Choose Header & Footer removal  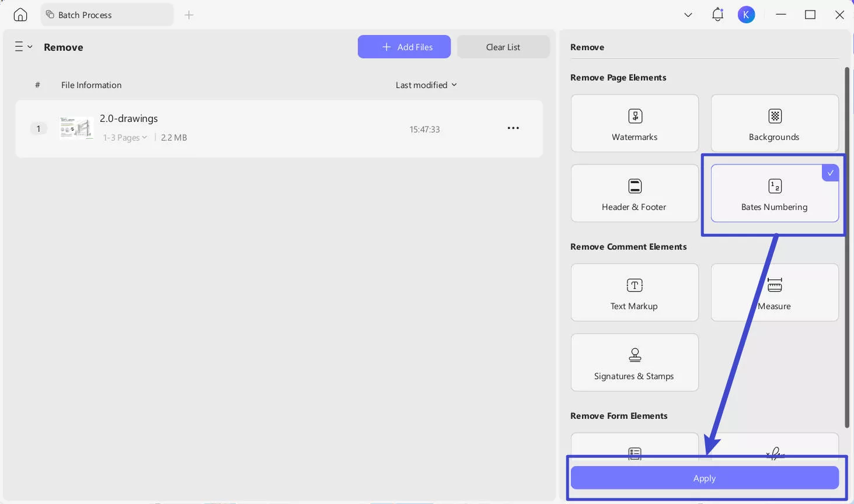(x=635, y=193)
